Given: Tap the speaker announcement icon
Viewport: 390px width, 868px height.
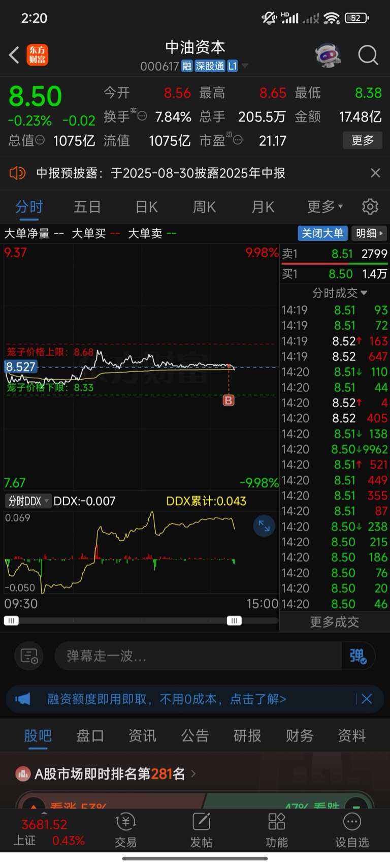Looking at the screenshot, I should (x=17, y=173).
